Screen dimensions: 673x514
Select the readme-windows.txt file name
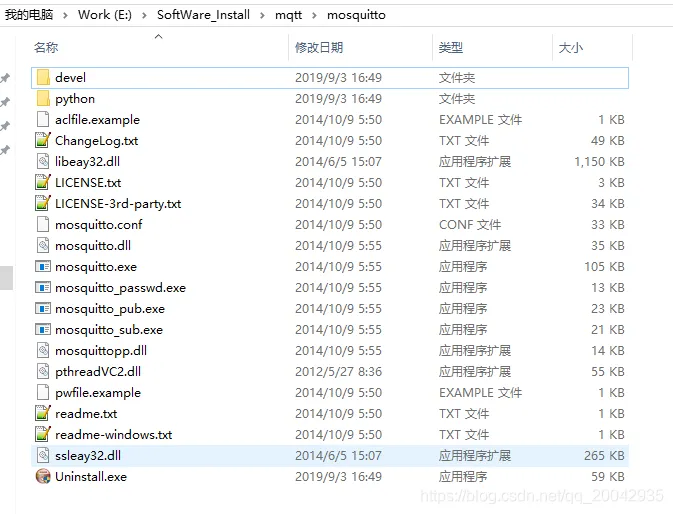pyautogui.click(x=114, y=435)
